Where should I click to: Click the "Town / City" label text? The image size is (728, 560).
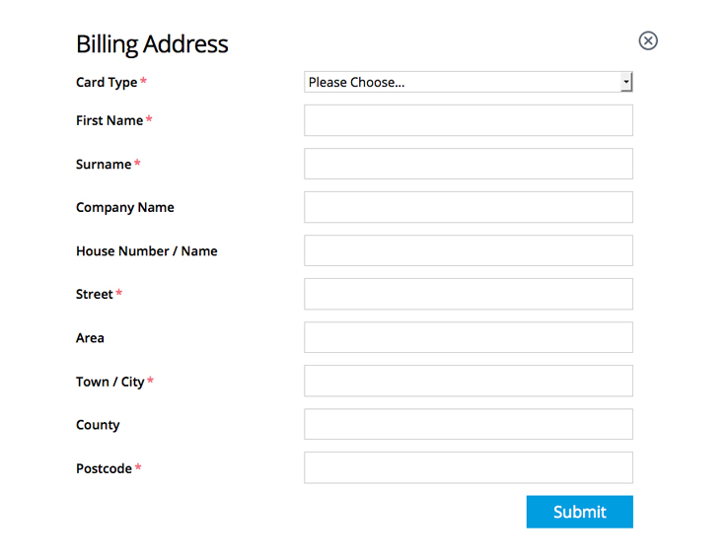coord(109,382)
